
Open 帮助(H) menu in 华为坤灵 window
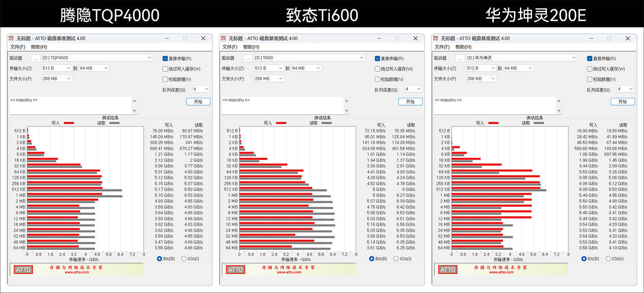tap(463, 47)
